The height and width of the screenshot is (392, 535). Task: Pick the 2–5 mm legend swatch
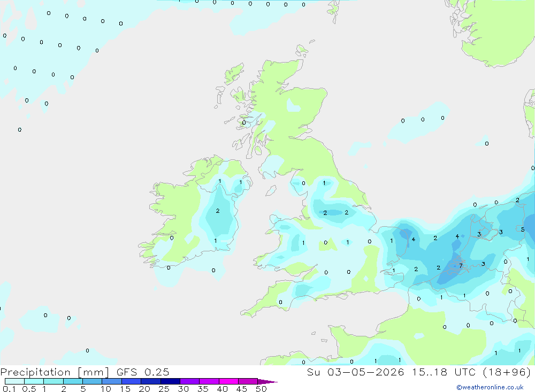[73, 381]
